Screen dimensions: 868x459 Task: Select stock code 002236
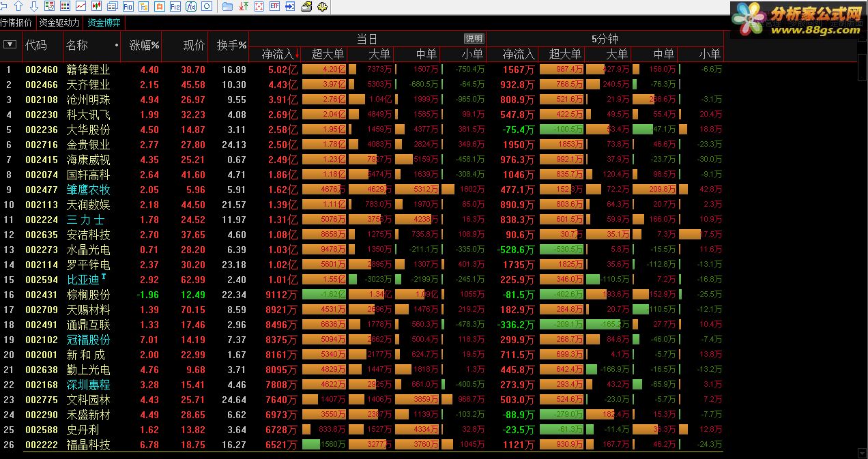coord(40,130)
